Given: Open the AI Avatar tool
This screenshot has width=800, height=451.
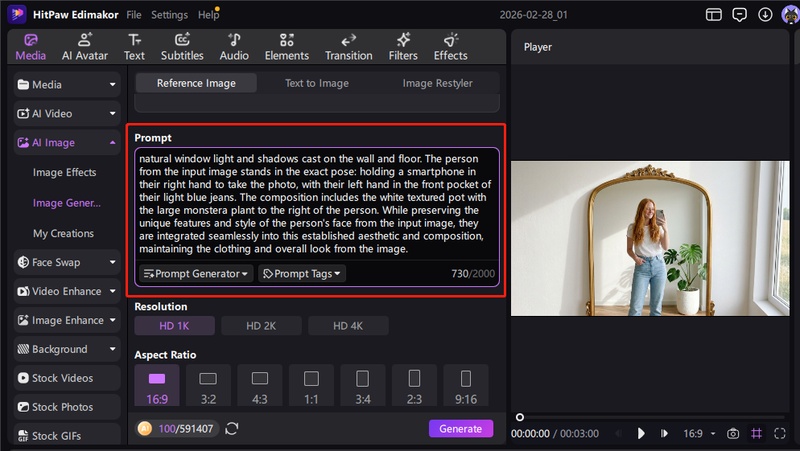Looking at the screenshot, I should pyautogui.click(x=85, y=47).
